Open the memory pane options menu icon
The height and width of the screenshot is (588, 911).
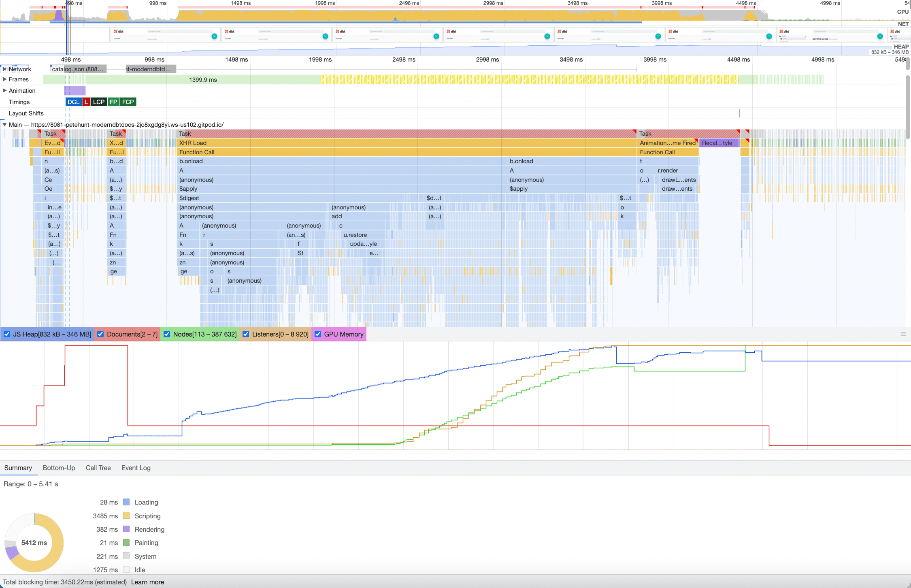[903, 334]
